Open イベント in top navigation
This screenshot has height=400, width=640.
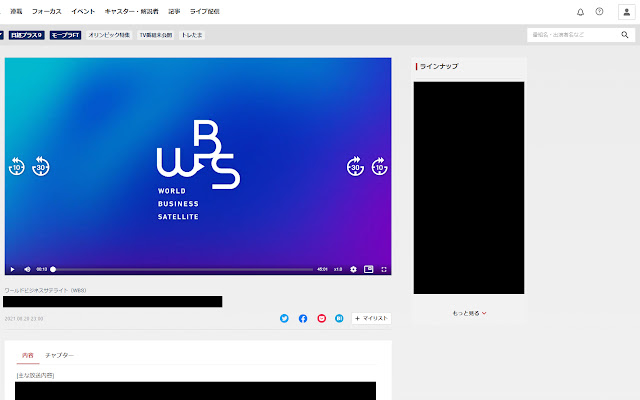click(83, 11)
